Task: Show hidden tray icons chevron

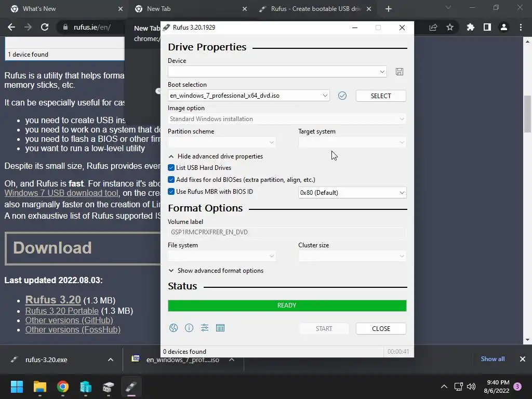Action: [x=444, y=387]
